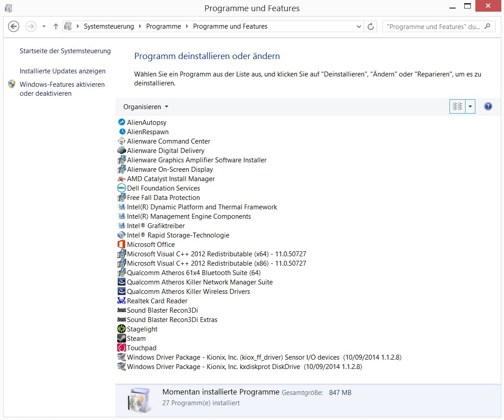This screenshot has height=420, width=504.
Task: Click the AlienRespawn clock icon
Action: tap(122, 132)
